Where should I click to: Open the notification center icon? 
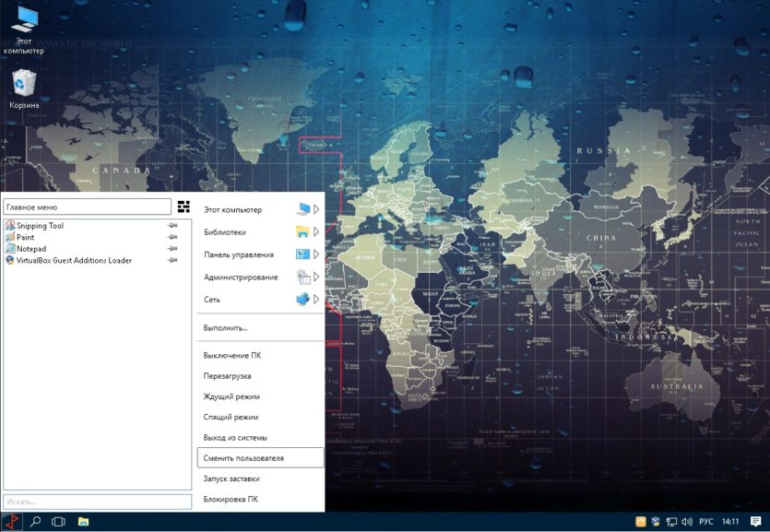756,521
